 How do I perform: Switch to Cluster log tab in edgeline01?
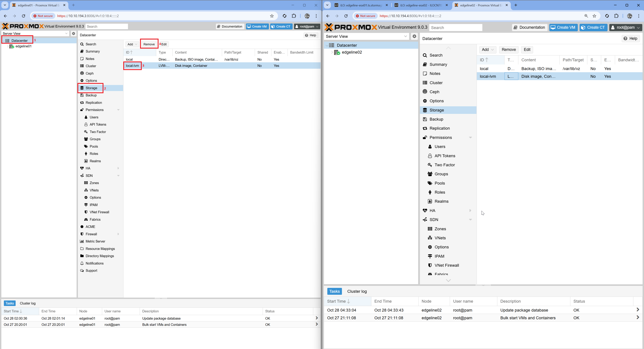point(28,303)
